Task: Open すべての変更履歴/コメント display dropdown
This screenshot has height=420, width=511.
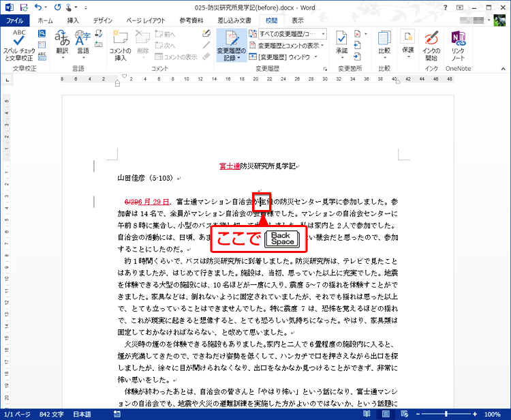Action: [292, 34]
